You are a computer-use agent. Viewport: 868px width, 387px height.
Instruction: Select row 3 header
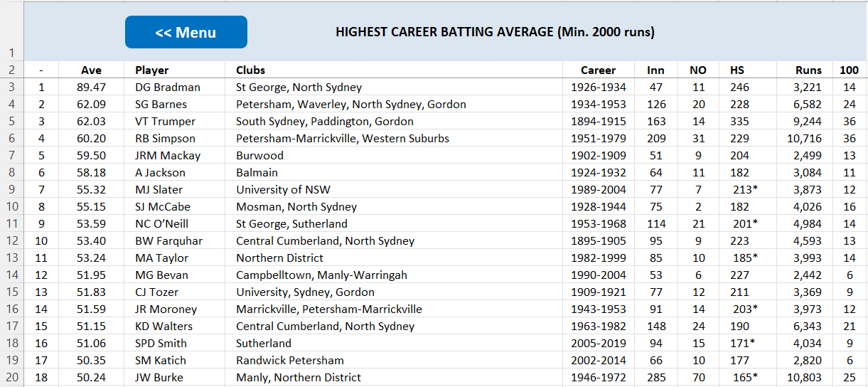[11, 87]
